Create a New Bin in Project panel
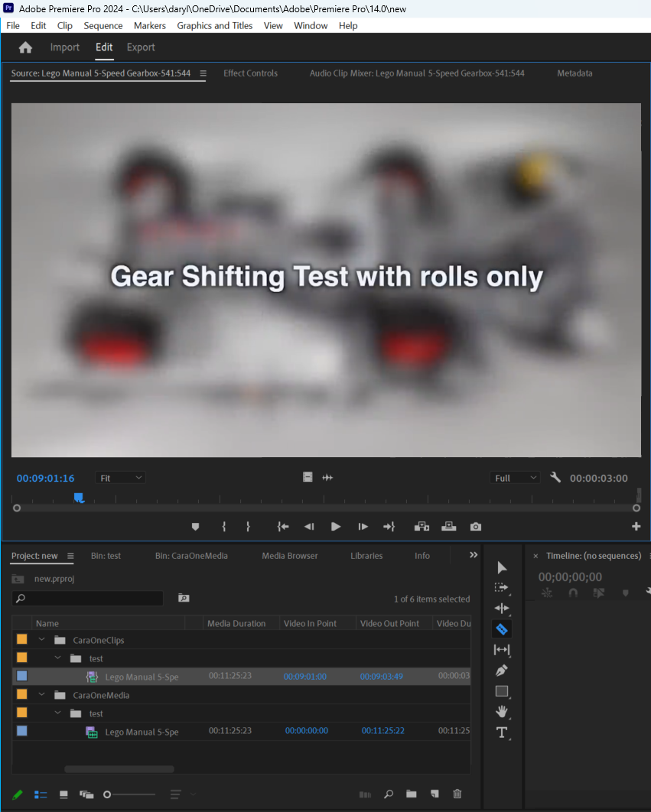 [x=412, y=794]
